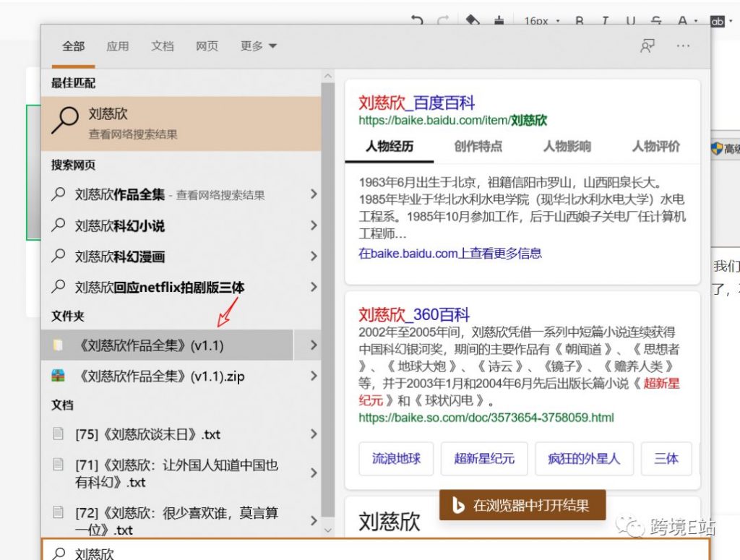Screen dimensions: 740x560
Task: Click the file icon of [72] txt document
Action: pos(58,512)
